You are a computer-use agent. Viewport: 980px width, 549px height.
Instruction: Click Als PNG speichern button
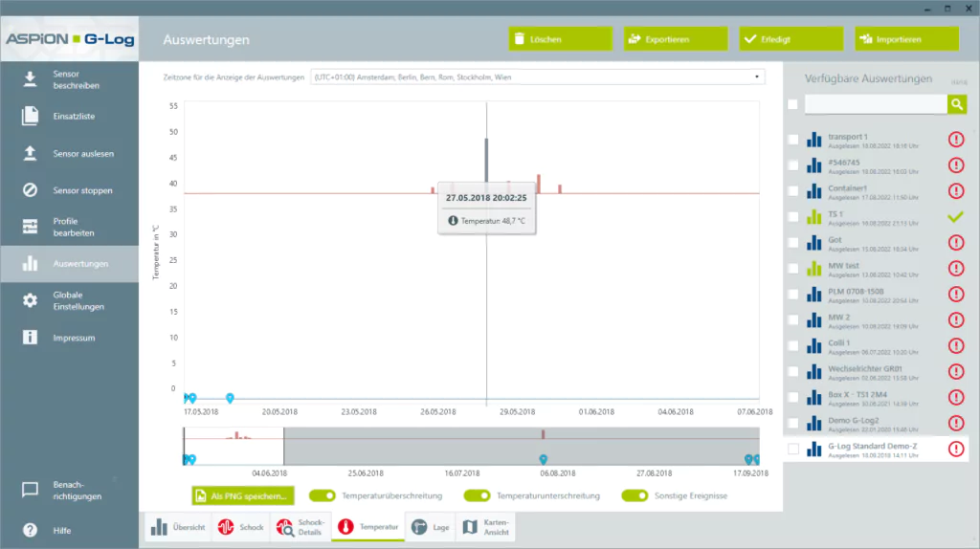pyautogui.click(x=242, y=496)
